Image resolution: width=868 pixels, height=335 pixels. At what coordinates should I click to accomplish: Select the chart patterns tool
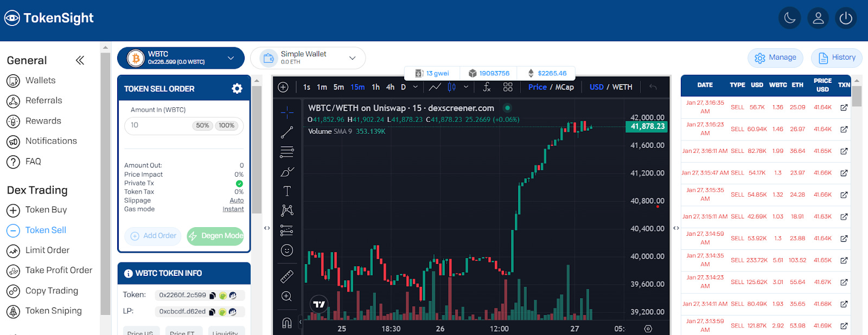tap(287, 210)
